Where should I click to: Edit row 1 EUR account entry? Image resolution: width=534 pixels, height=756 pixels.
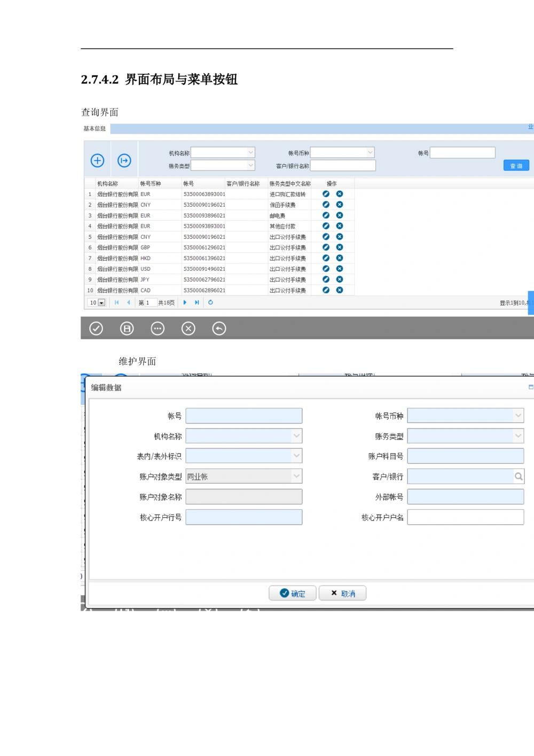(326, 194)
